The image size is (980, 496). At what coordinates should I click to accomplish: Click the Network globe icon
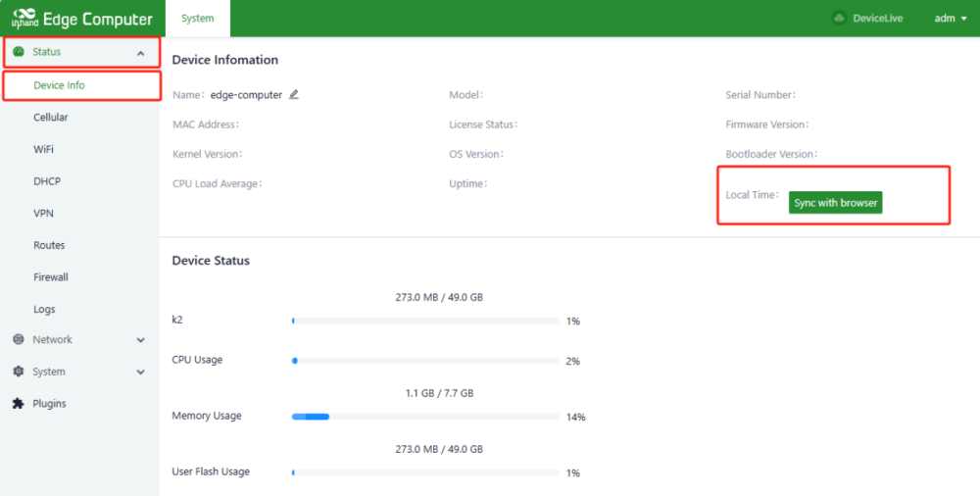19,339
